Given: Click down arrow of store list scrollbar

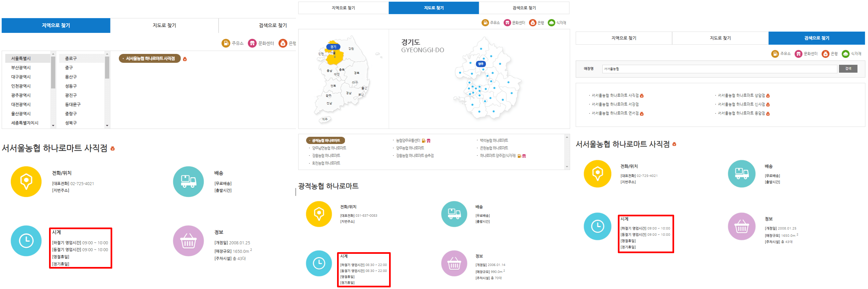Looking at the screenshot, I should point(567,167).
